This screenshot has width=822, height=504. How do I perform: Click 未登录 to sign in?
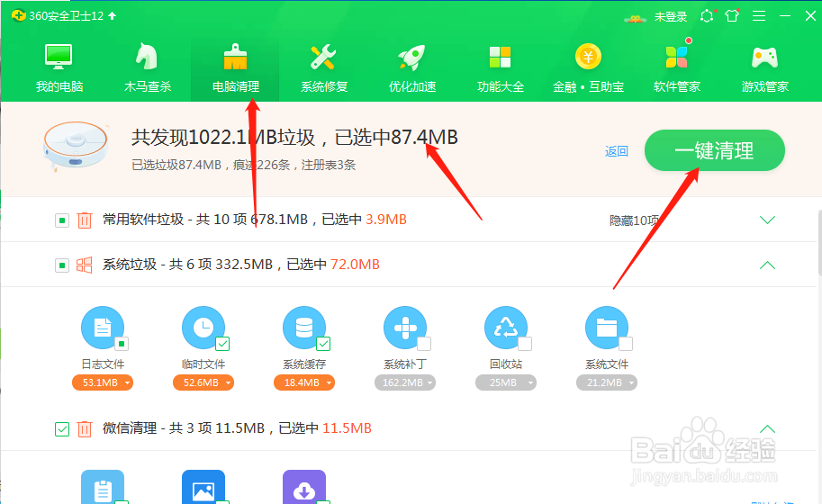tap(671, 17)
